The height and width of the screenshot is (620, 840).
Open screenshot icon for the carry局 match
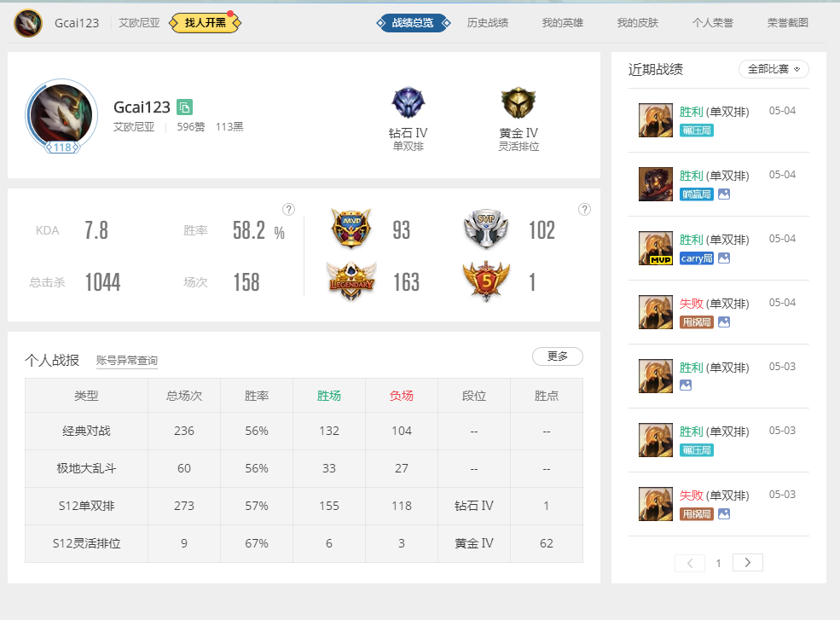click(724, 258)
